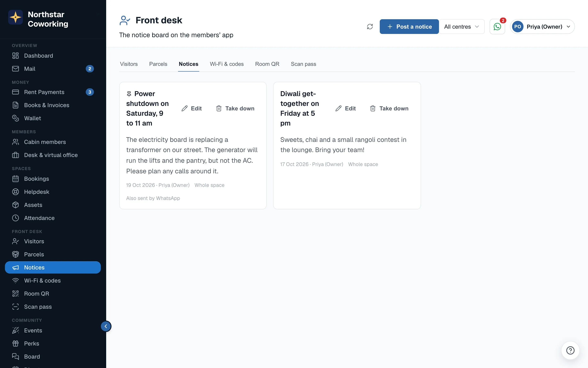Screen dimensions: 588x368
Task: Collapse the sidebar with the arrow button
Action: click(x=106, y=326)
